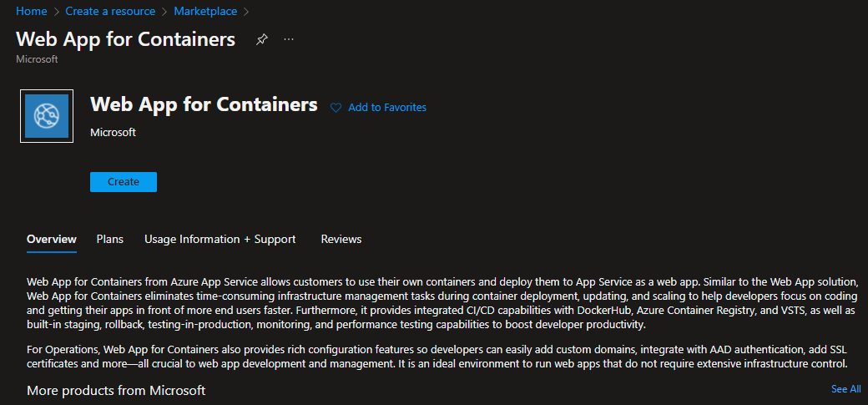Pin Web App for Containers to dashboard
The image size is (868, 405).
click(262, 39)
